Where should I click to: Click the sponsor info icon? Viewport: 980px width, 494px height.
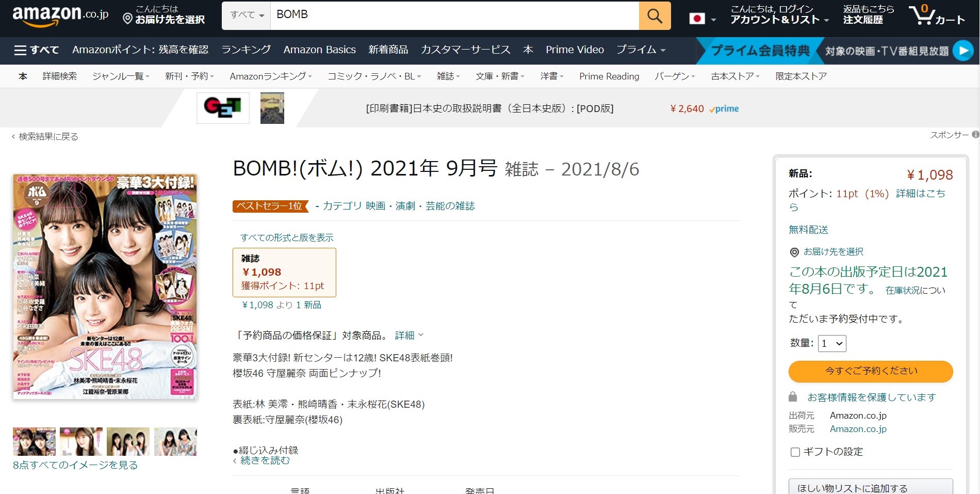click(975, 135)
